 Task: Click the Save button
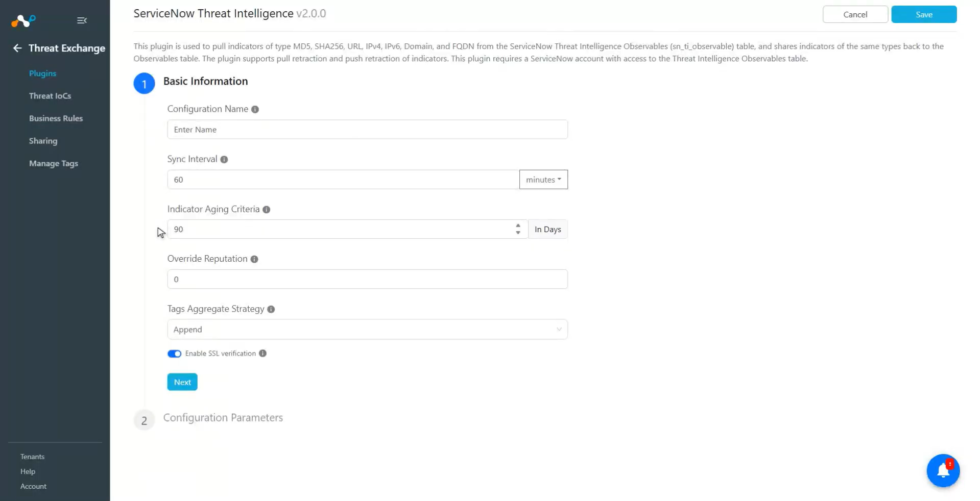pos(924,14)
